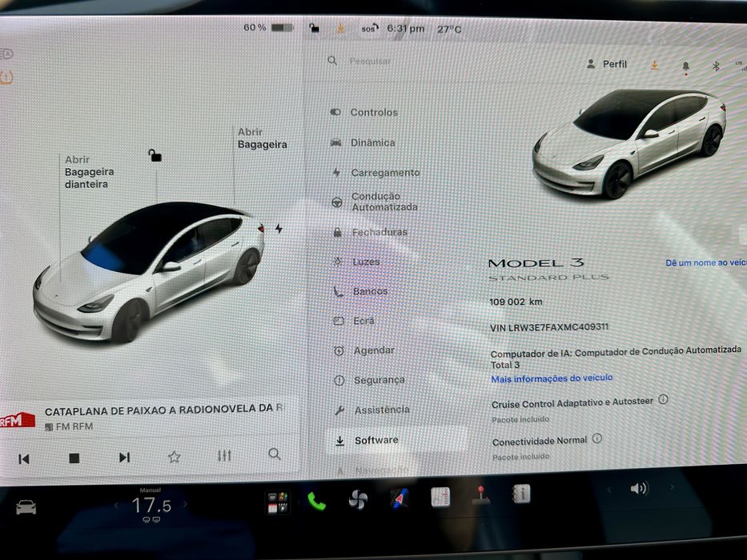Click 'Dê um nome ao veículo' link
Image resolution: width=747 pixels, height=560 pixels.
705,262
